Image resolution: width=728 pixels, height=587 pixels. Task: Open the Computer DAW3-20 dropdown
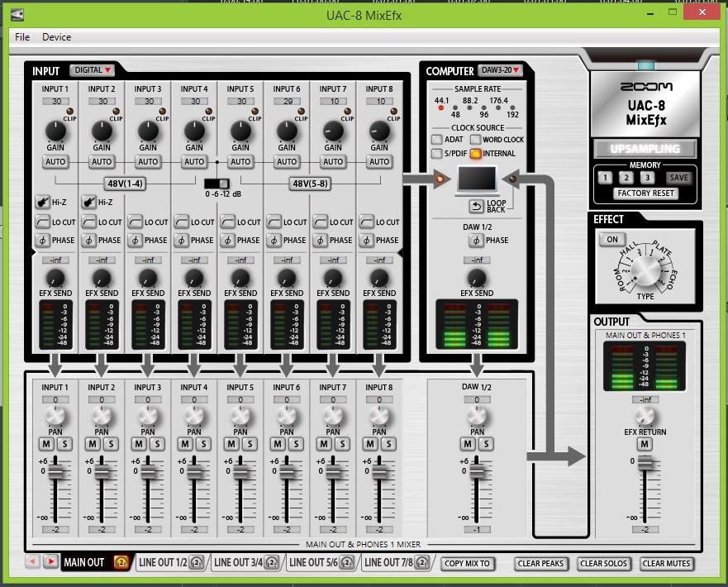pos(500,70)
